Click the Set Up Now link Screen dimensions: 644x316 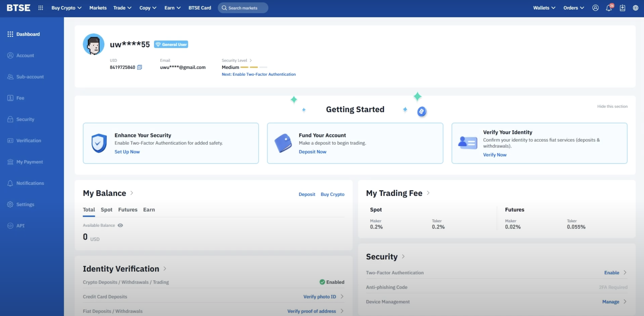coord(127,152)
